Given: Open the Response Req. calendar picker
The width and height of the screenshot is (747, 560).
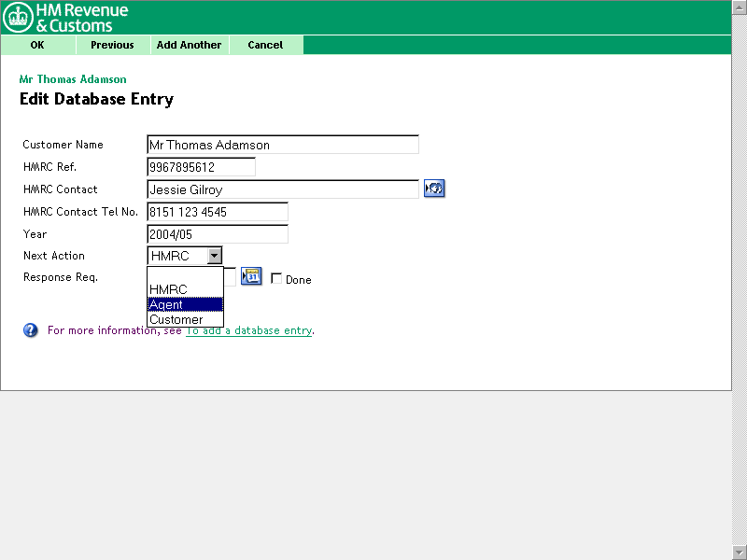Looking at the screenshot, I should [251, 276].
